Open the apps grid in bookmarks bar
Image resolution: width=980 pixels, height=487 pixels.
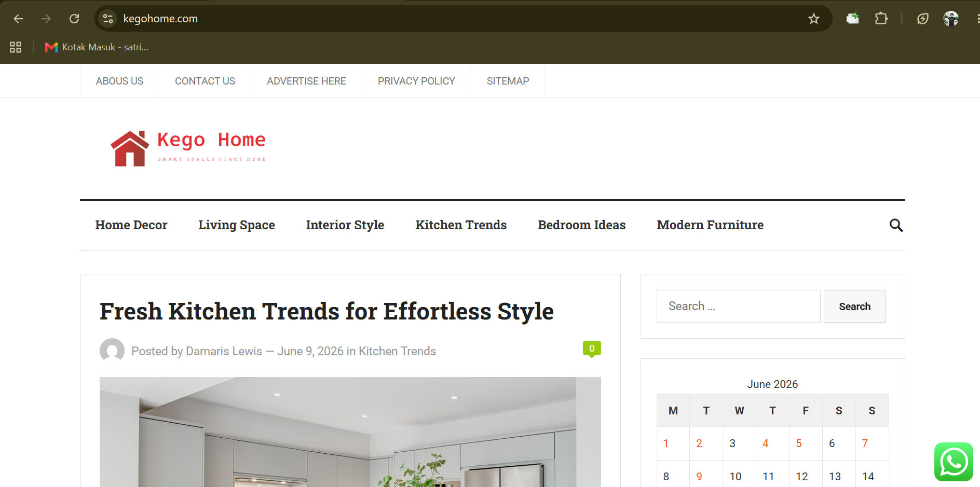[x=16, y=47]
